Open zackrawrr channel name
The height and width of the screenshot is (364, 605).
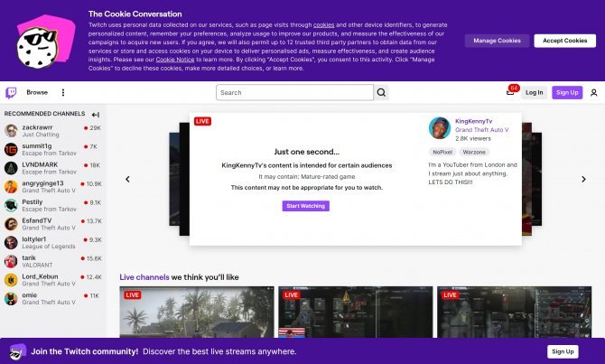click(x=37, y=127)
